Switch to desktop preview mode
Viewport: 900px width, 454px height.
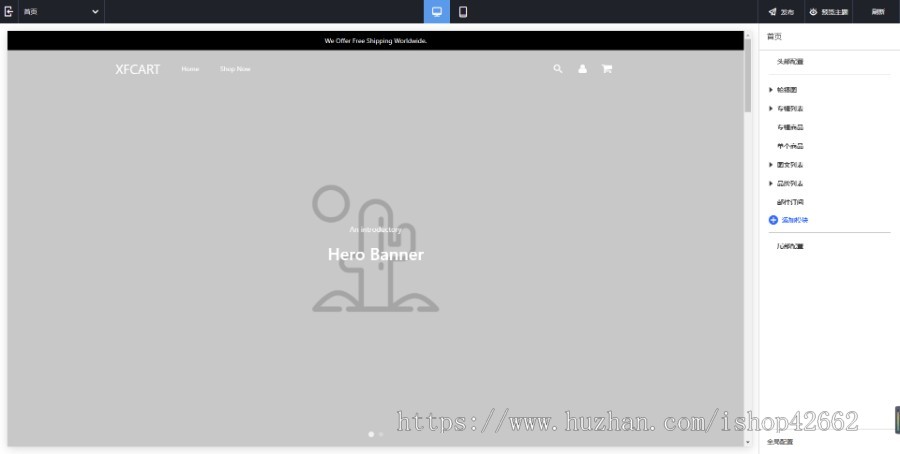pos(437,11)
